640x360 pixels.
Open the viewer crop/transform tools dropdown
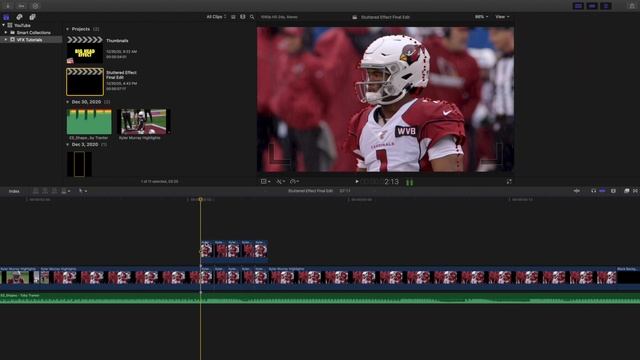(x=265, y=181)
